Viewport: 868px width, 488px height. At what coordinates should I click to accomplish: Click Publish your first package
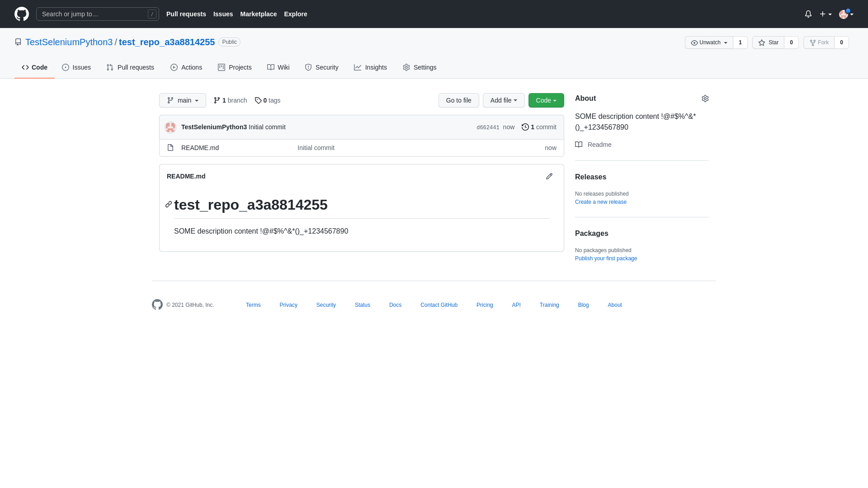tap(606, 258)
